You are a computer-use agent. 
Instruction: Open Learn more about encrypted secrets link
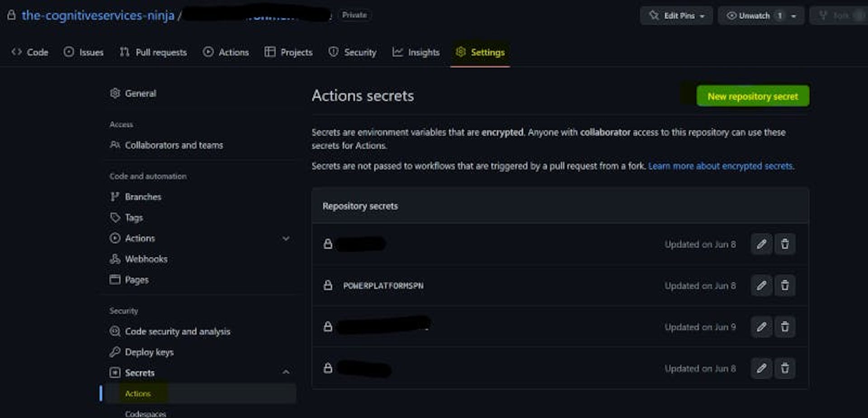click(721, 166)
